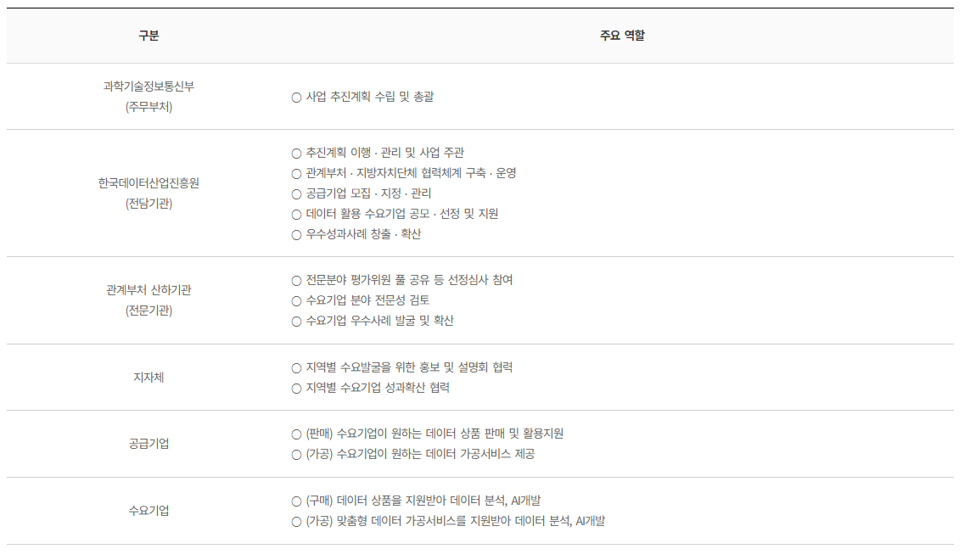Click the 주요 역할 column header
The height and width of the screenshot is (560, 970).
coord(622,36)
